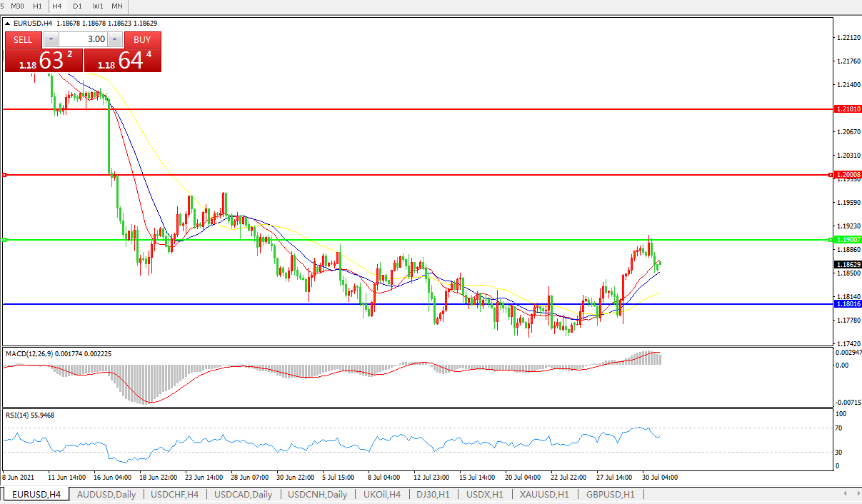Switch to the XAUUSD,H1 chart tab
The image size is (862, 504).
coord(544,494)
